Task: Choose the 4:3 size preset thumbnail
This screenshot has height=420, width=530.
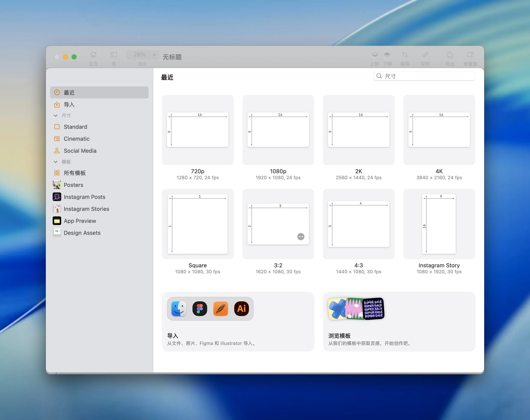Action: (x=359, y=224)
